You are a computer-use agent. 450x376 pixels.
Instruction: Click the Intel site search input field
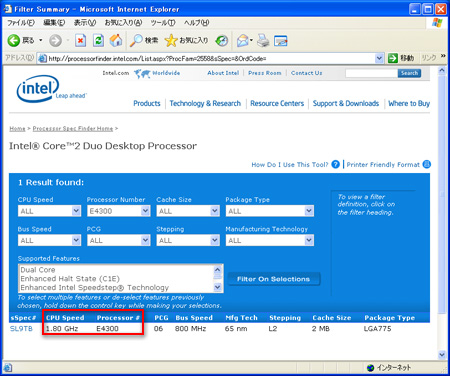(371, 73)
